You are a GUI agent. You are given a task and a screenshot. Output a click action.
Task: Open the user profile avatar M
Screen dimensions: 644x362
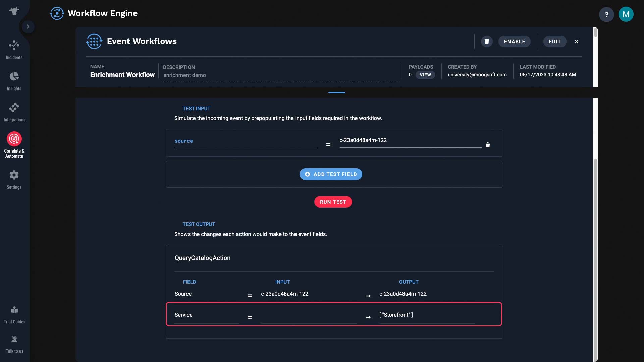(x=626, y=14)
